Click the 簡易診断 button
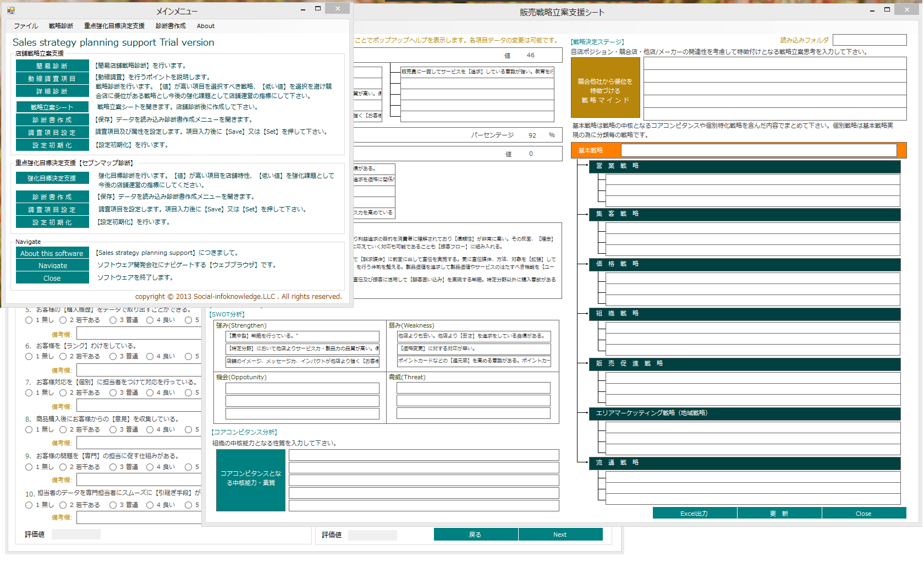The width and height of the screenshot is (924, 578). [x=52, y=66]
